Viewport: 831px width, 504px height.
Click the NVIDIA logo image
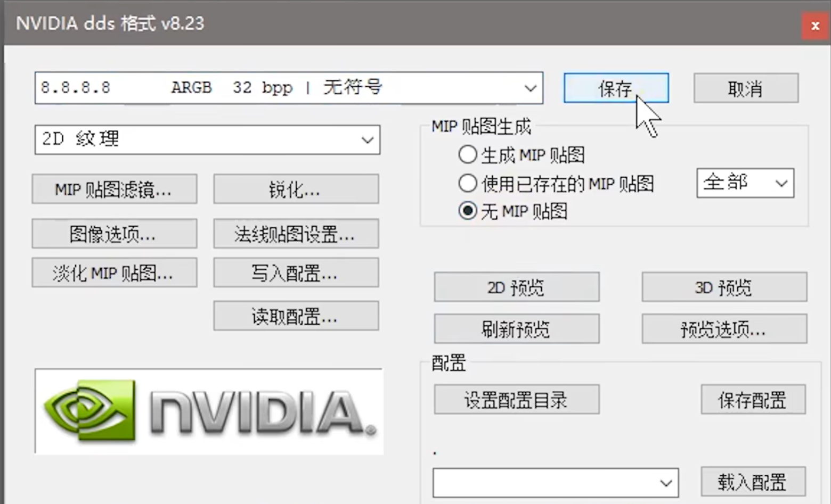(209, 411)
